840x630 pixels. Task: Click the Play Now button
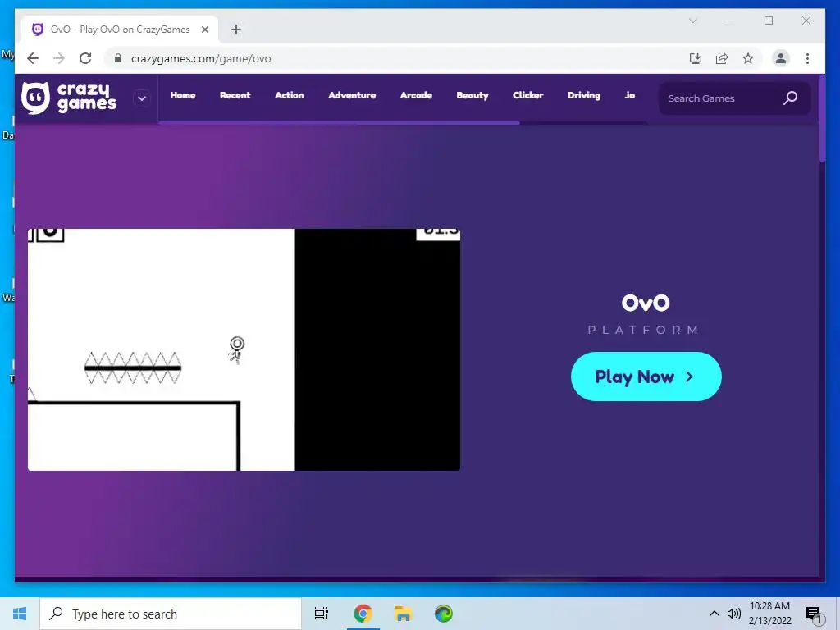pos(646,377)
